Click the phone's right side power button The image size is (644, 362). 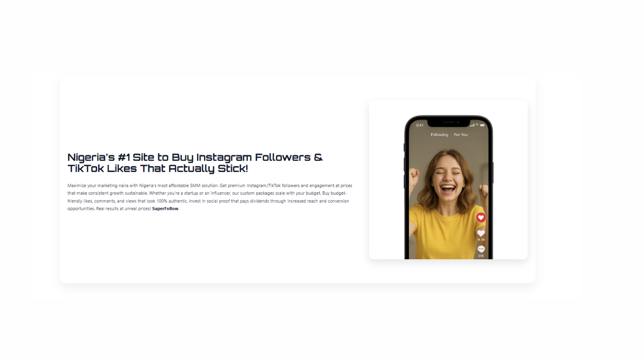pos(493,173)
